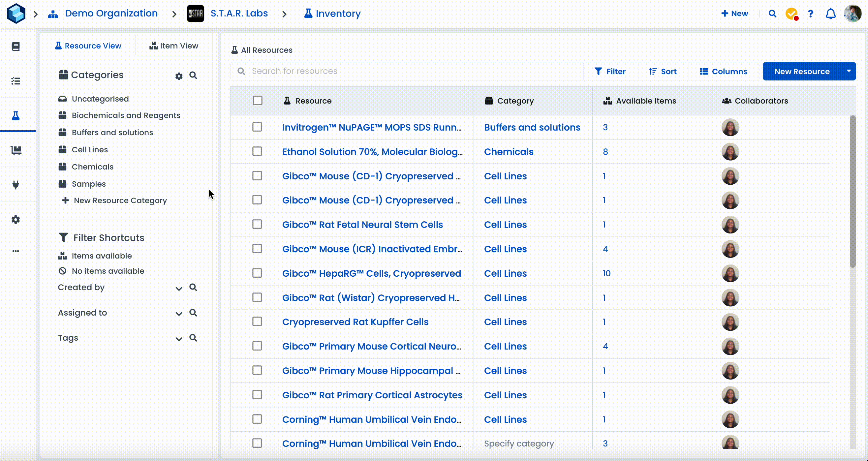Viewport: 868px width, 461px height.
Task: Click the help question mark icon
Action: point(810,14)
